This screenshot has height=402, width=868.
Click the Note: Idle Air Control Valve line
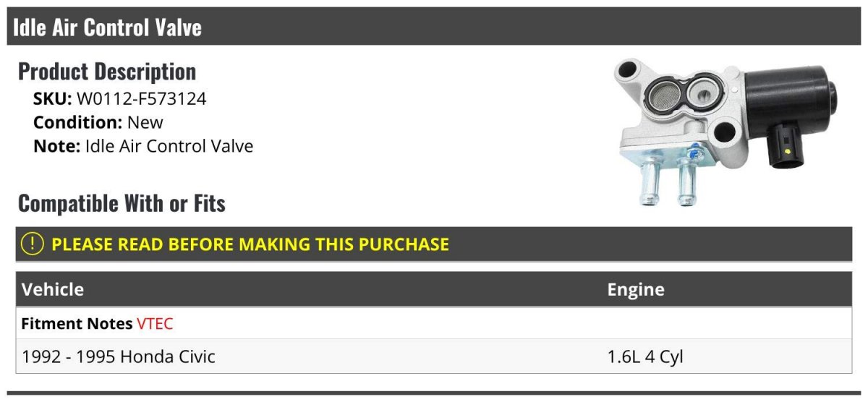tap(143, 146)
